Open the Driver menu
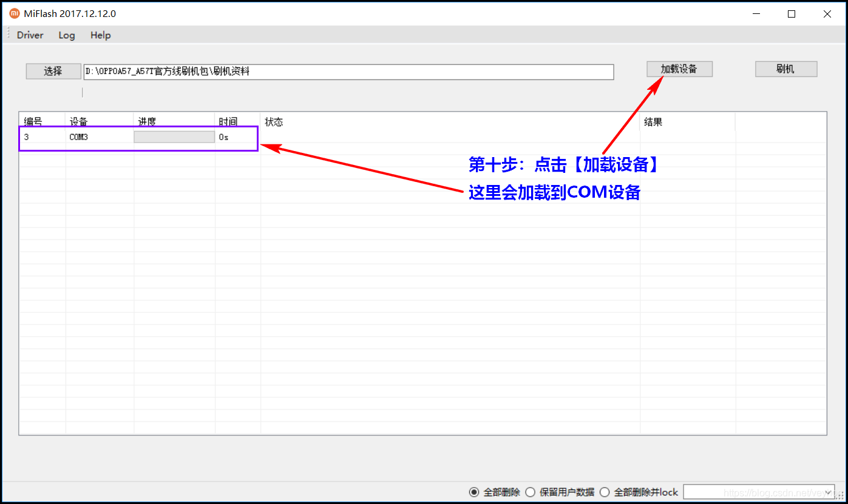The width and height of the screenshot is (848, 504). (30, 35)
